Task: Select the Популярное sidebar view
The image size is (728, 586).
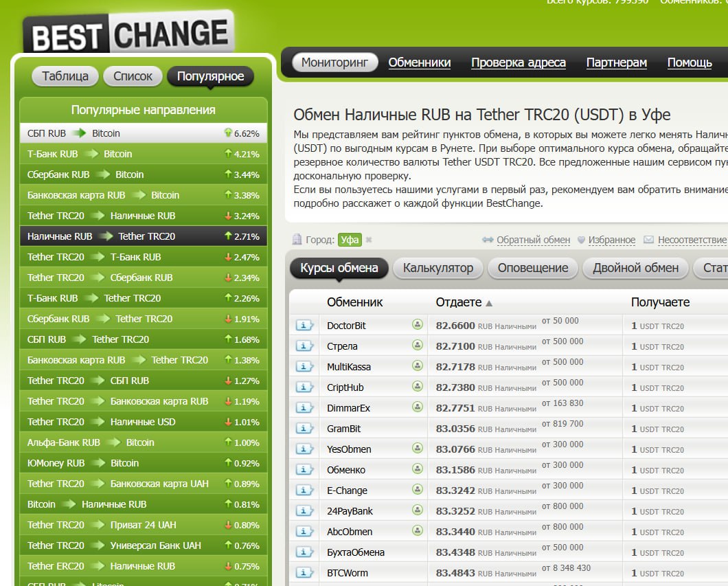Action: 210,76
